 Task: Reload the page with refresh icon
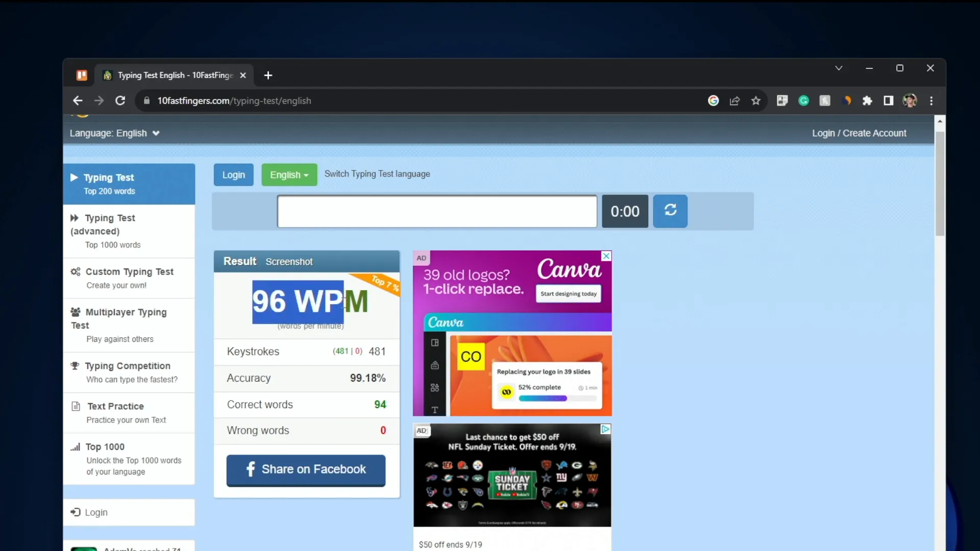click(120, 101)
